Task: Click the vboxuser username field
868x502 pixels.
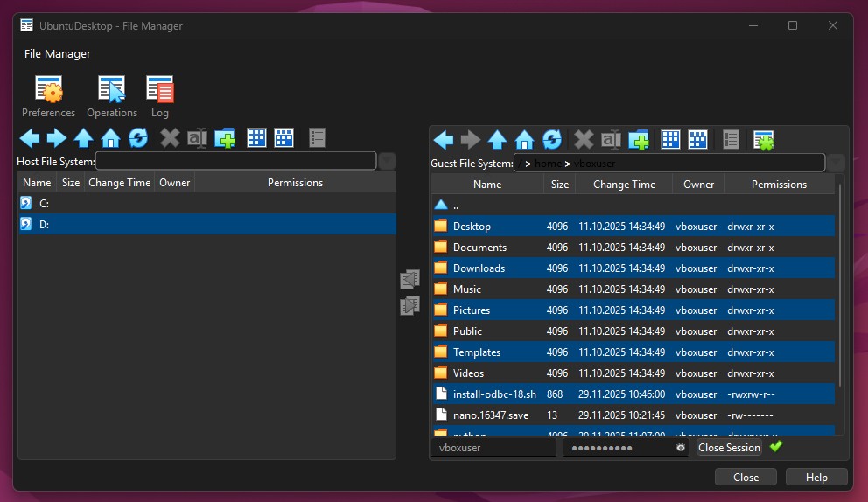Action: click(x=493, y=447)
